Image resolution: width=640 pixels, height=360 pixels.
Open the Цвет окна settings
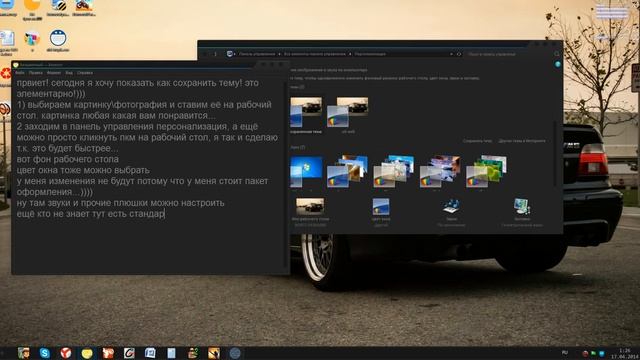[381, 212]
